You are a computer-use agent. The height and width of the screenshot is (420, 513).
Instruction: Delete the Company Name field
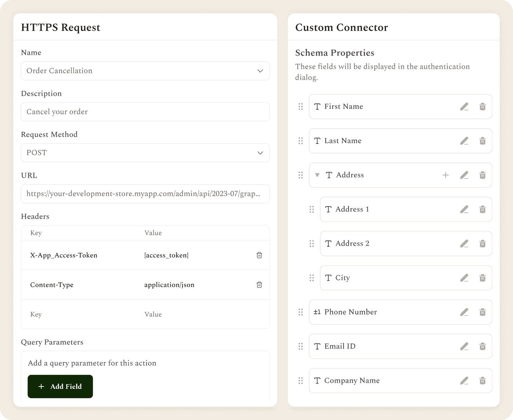(482, 380)
